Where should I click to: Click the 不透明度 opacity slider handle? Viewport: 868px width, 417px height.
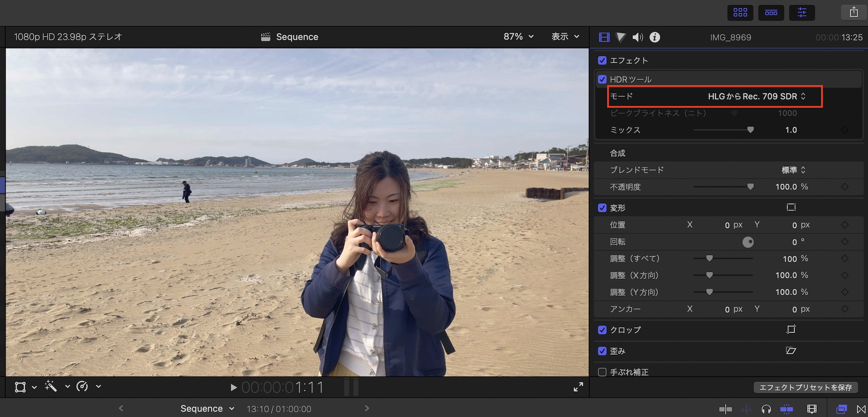click(x=750, y=187)
